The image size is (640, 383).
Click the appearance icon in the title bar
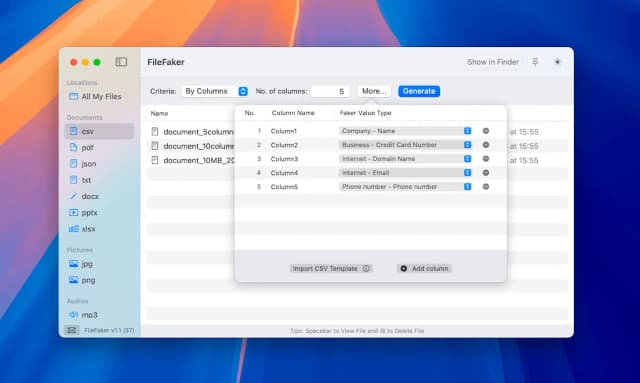pyautogui.click(x=557, y=62)
